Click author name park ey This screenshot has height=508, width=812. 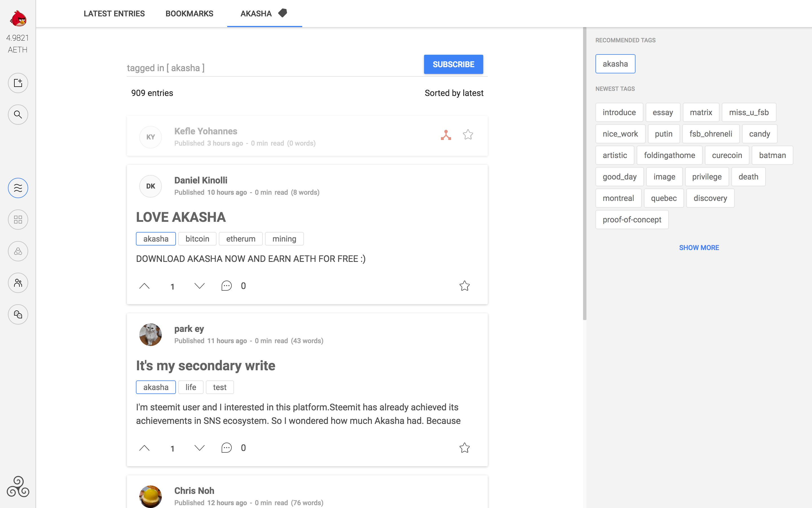pos(189,329)
